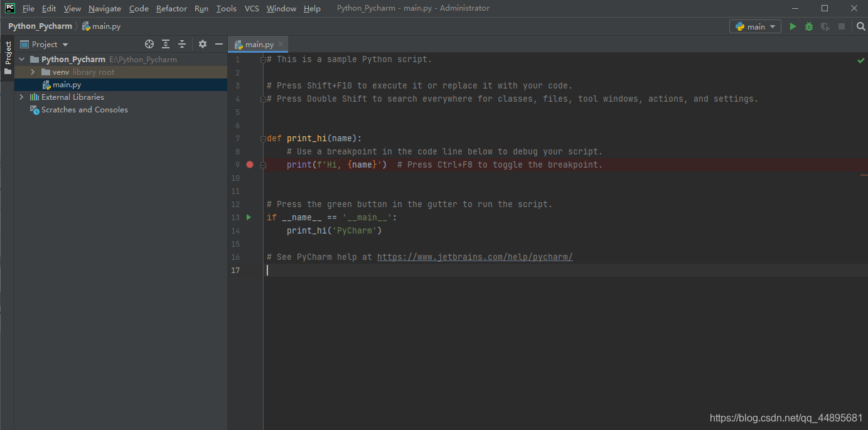Select main.py in the project tree
Viewport: 868px width, 430px height.
(121, 85)
